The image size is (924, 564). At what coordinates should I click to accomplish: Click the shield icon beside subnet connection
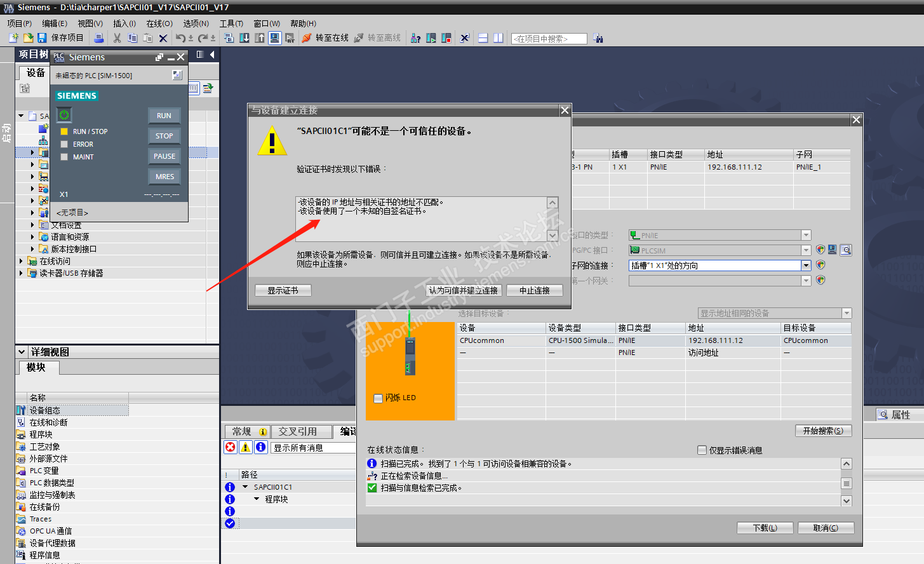pos(820,265)
